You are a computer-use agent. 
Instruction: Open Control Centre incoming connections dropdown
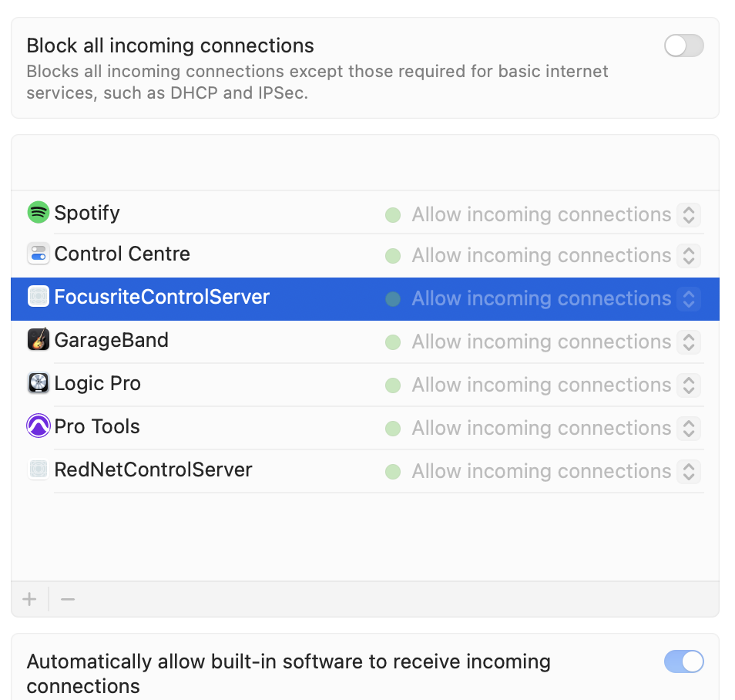[x=689, y=255]
